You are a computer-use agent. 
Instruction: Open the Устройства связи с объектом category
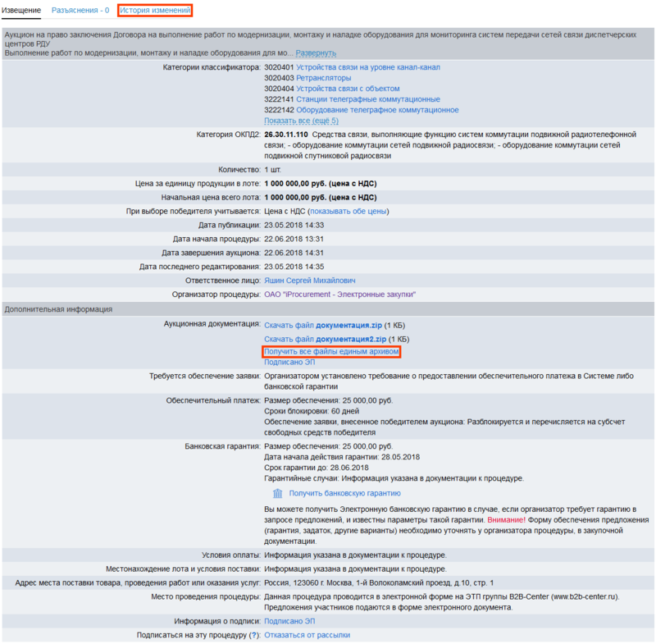tap(348, 88)
